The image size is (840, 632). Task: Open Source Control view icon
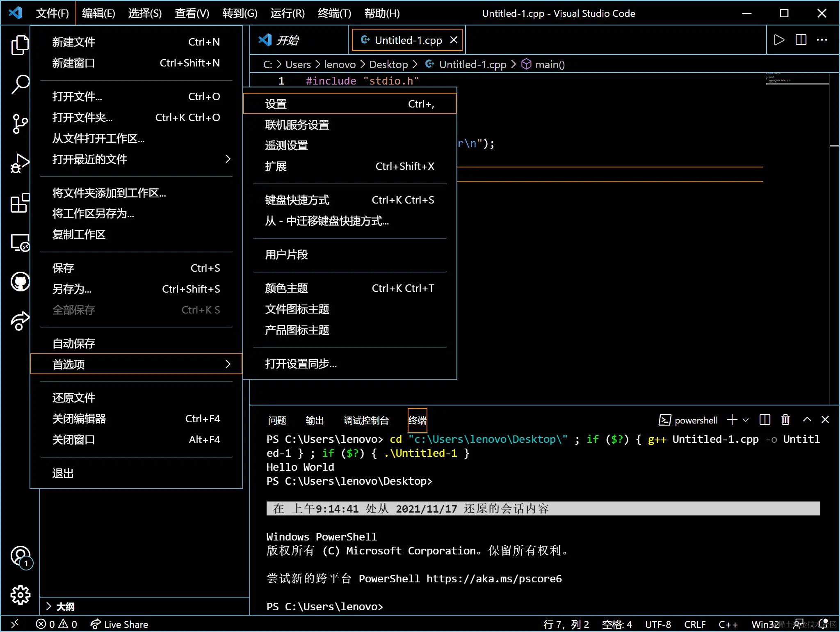point(20,124)
